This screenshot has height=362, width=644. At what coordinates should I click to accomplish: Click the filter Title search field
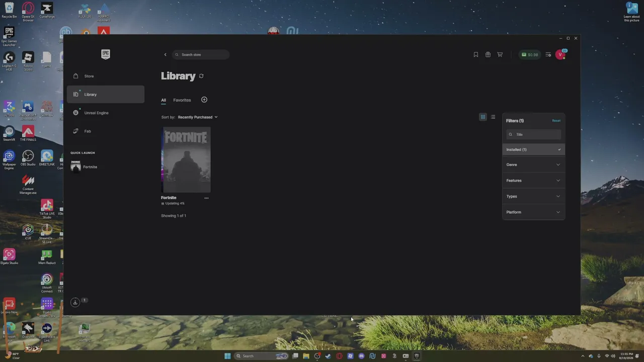click(534, 134)
